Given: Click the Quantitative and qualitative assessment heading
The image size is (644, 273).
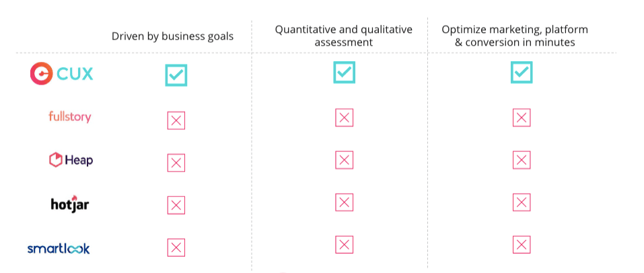Looking at the screenshot, I should click(x=344, y=36).
